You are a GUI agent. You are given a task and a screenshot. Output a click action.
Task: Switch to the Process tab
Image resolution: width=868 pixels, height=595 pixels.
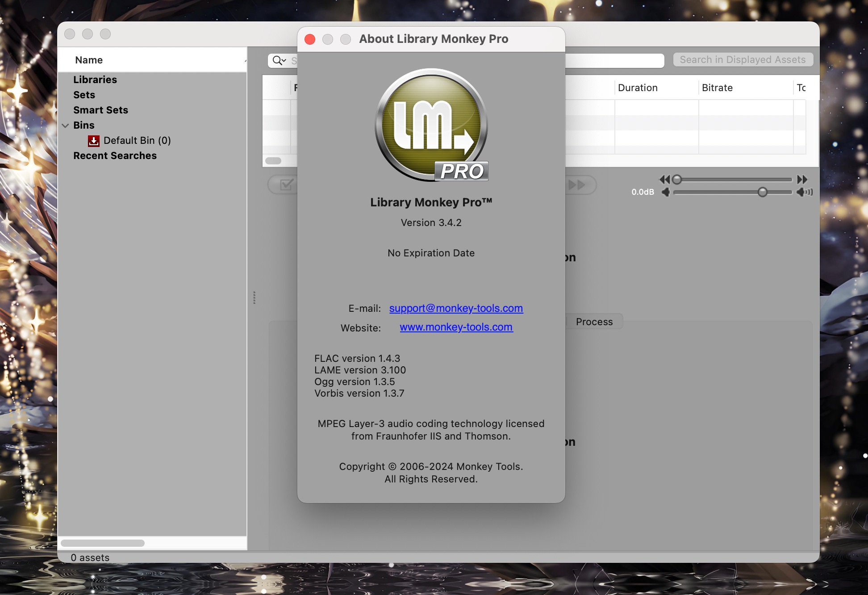(x=594, y=322)
